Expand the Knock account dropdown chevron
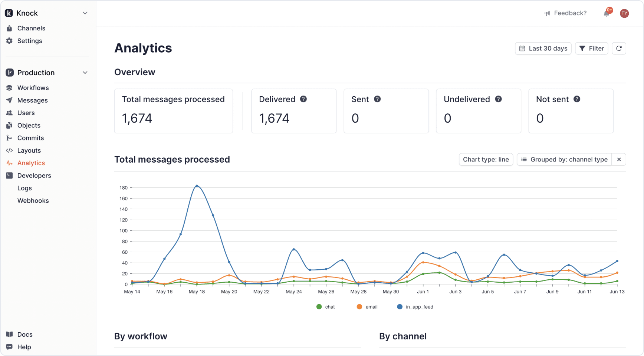The height and width of the screenshot is (356, 644). pyautogui.click(x=85, y=13)
